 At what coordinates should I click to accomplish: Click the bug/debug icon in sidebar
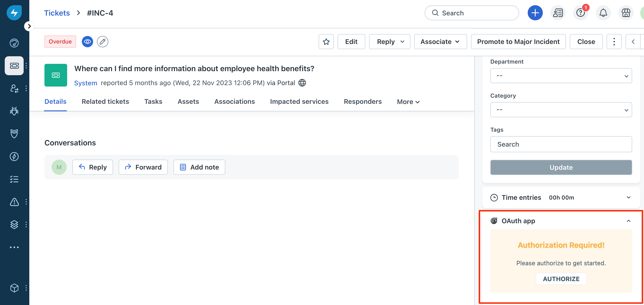pos(14,111)
